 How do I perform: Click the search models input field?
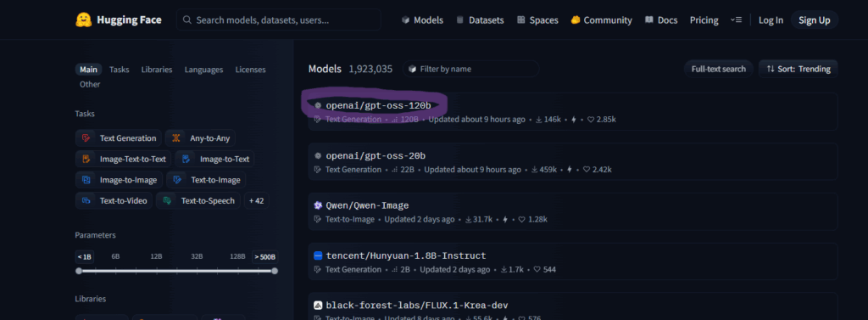pyautogui.click(x=278, y=20)
